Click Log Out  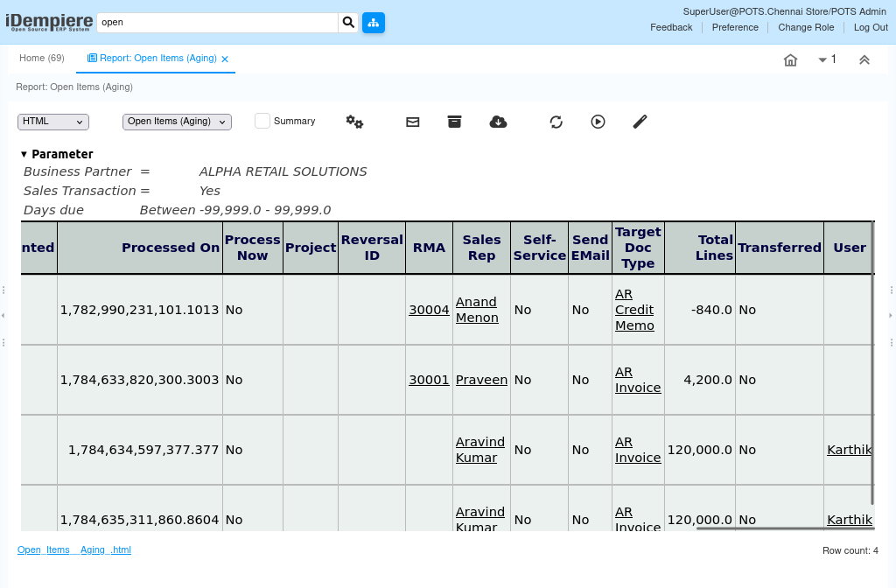871,27
